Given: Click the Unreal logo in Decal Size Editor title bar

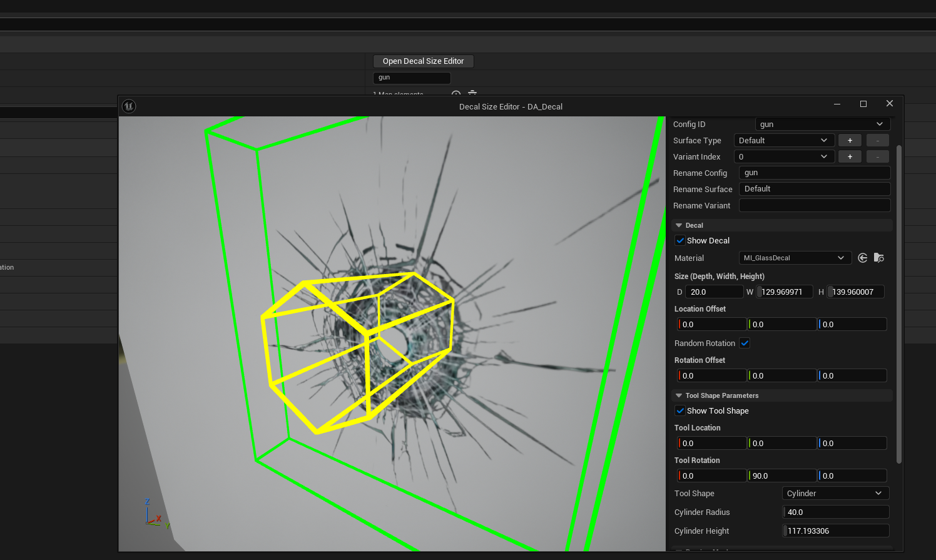Looking at the screenshot, I should 129,106.
